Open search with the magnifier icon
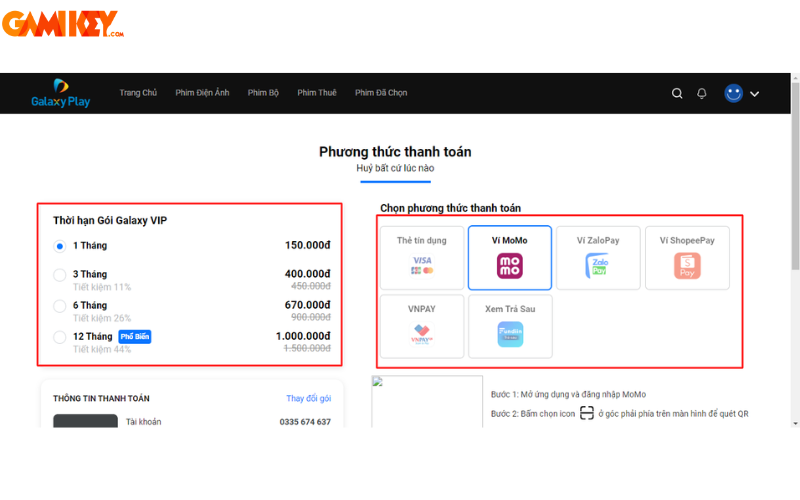 pyautogui.click(x=677, y=93)
